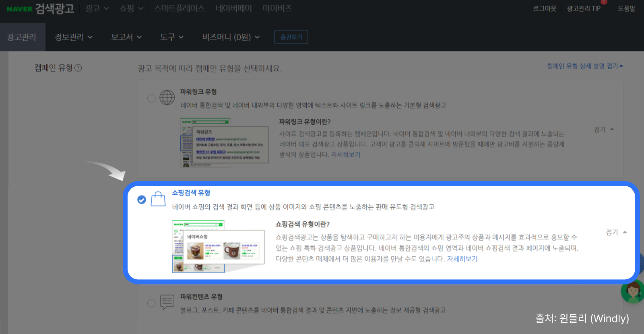Image resolution: width=644 pixels, height=334 pixels.
Task: Open 자세히보기 link for 파워링크 유형
Action: pos(346,155)
